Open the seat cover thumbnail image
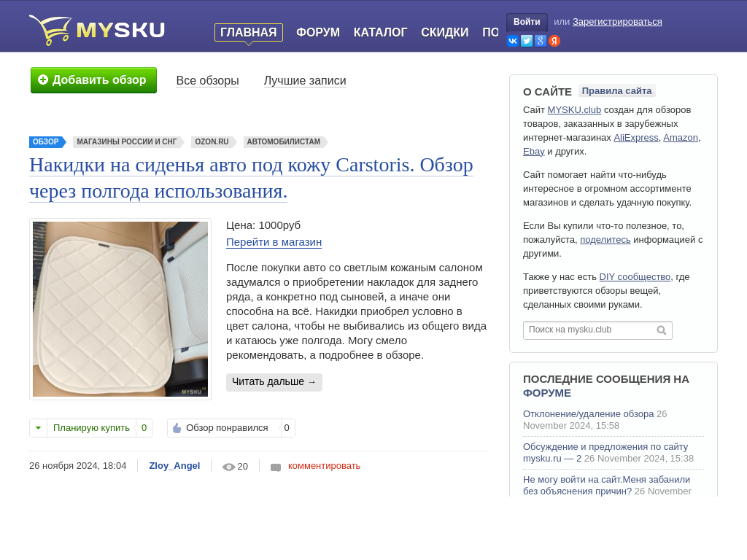Screen dimensions: 747x560 120,309
